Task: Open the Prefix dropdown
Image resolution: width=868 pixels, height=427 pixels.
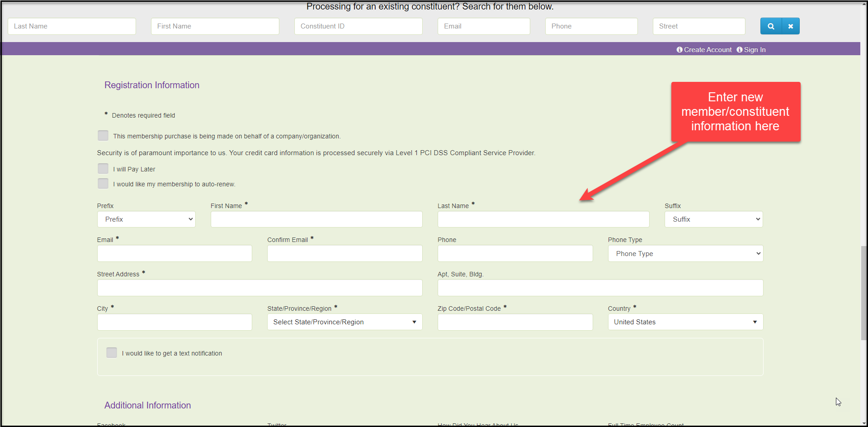Action: [x=146, y=219]
